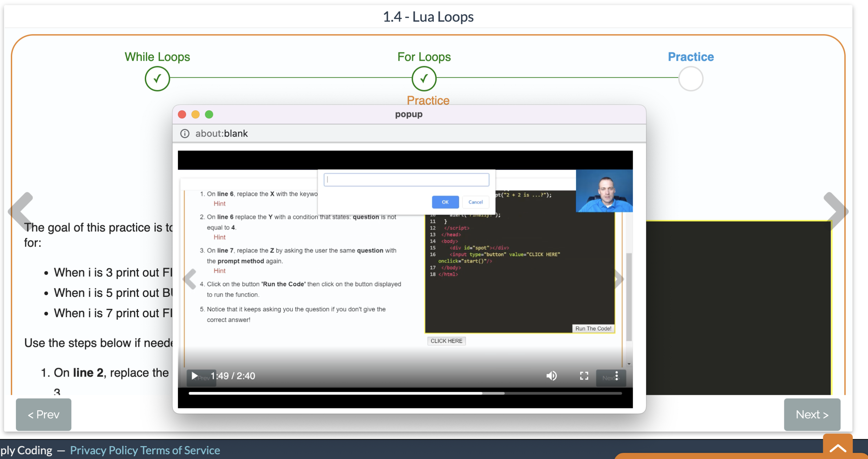Click the orange scroll-to-top arrow
868x459 pixels.
[838, 448]
